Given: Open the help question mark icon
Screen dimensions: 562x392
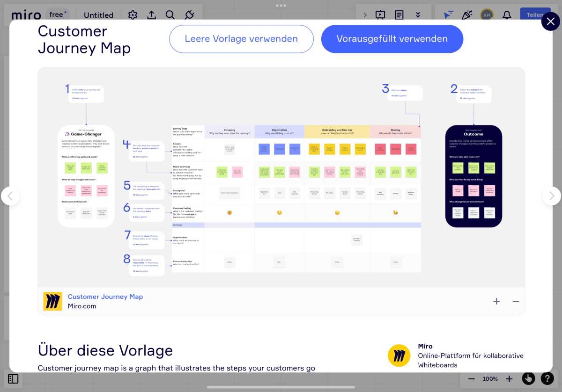Looking at the screenshot, I should tap(547, 378).
